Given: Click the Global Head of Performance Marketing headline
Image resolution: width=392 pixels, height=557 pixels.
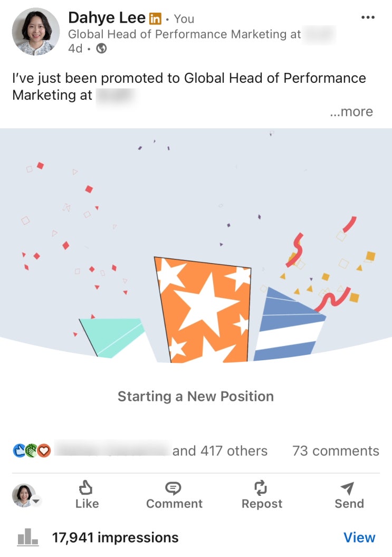Looking at the screenshot, I should click(x=185, y=34).
